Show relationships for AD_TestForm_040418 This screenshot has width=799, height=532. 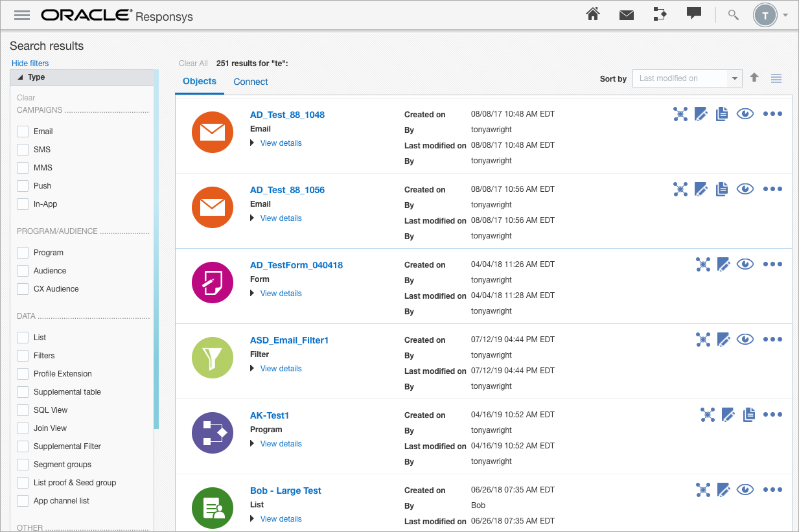tap(703, 264)
